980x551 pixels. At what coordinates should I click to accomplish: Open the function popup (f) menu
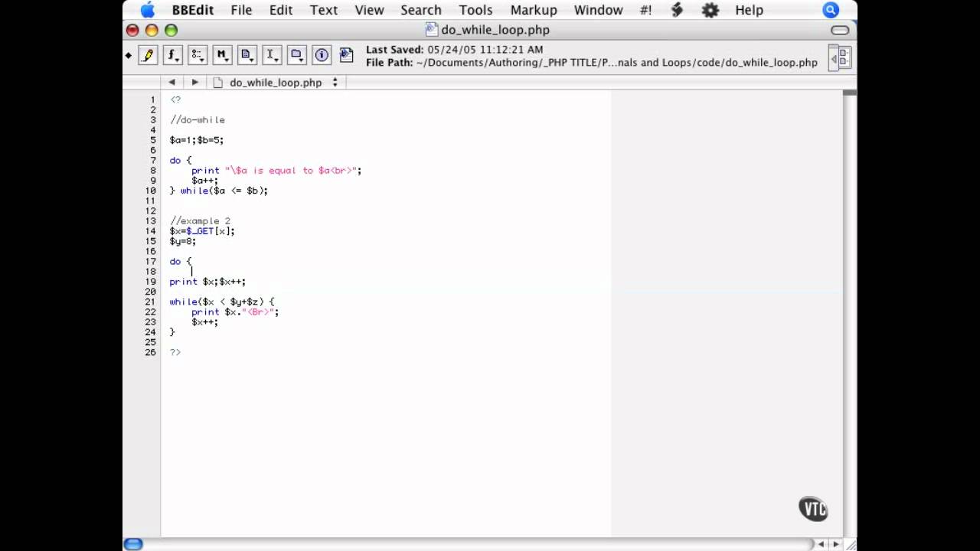point(172,55)
